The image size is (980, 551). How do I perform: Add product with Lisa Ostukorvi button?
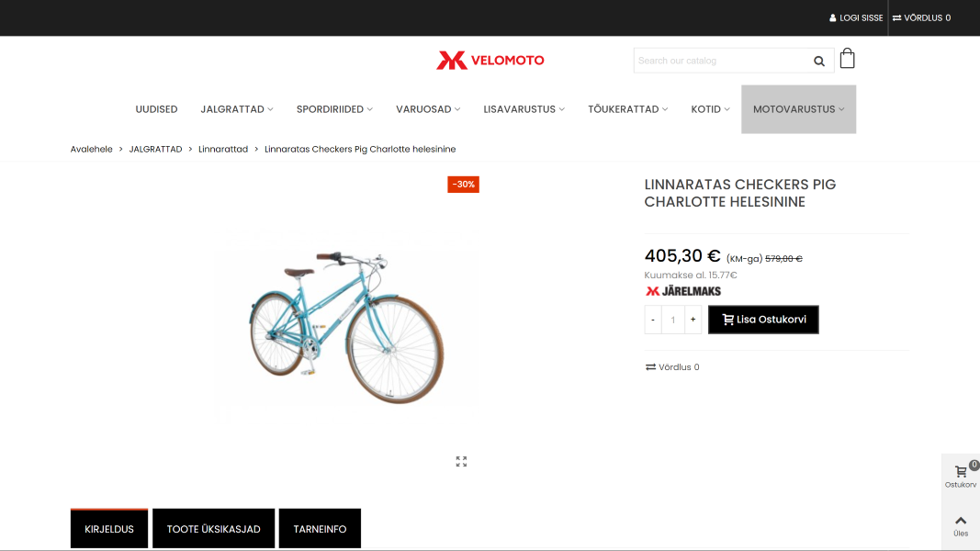[x=763, y=320]
